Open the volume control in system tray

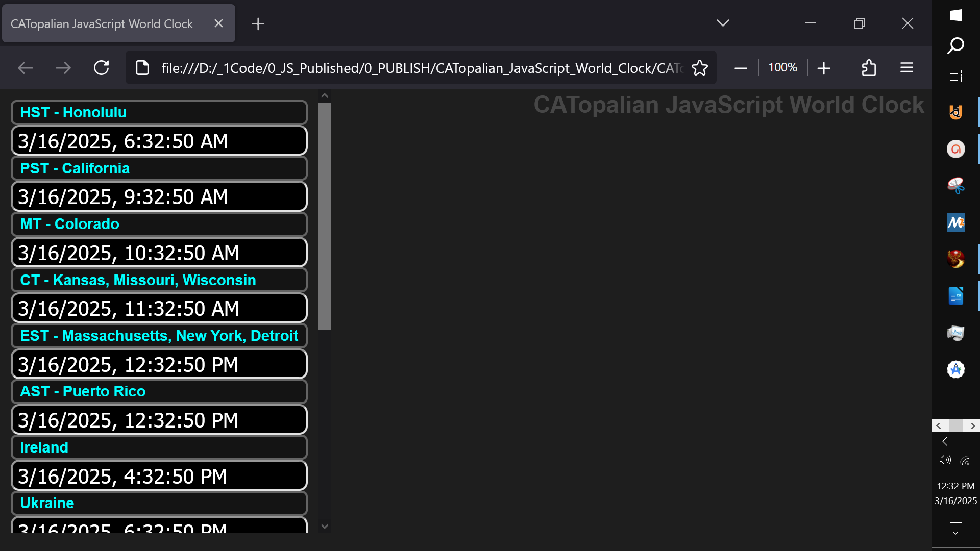tap(944, 460)
